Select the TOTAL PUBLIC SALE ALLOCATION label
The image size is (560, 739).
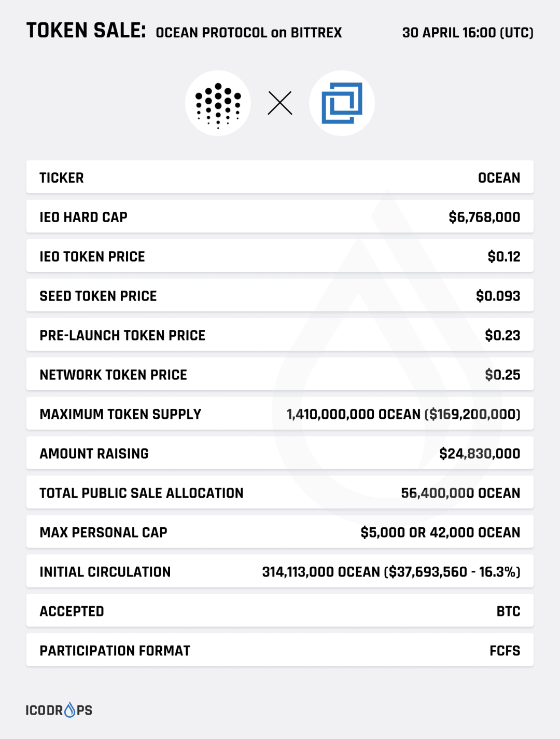pyautogui.click(x=142, y=493)
